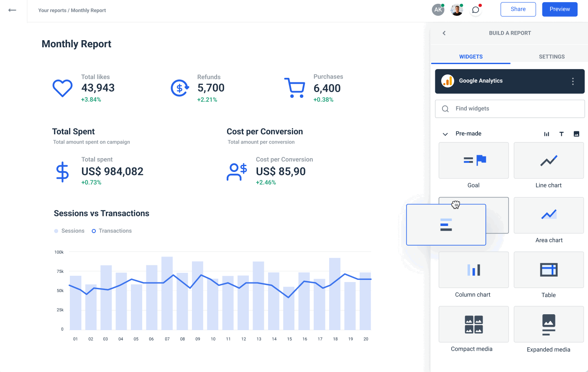Open the Google Analytics options menu
The width and height of the screenshot is (588, 372).
click(x=573, y=81)
